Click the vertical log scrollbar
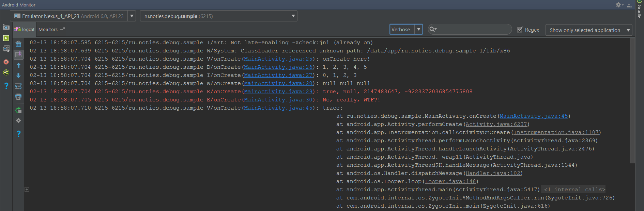 (x=632, y=101)
